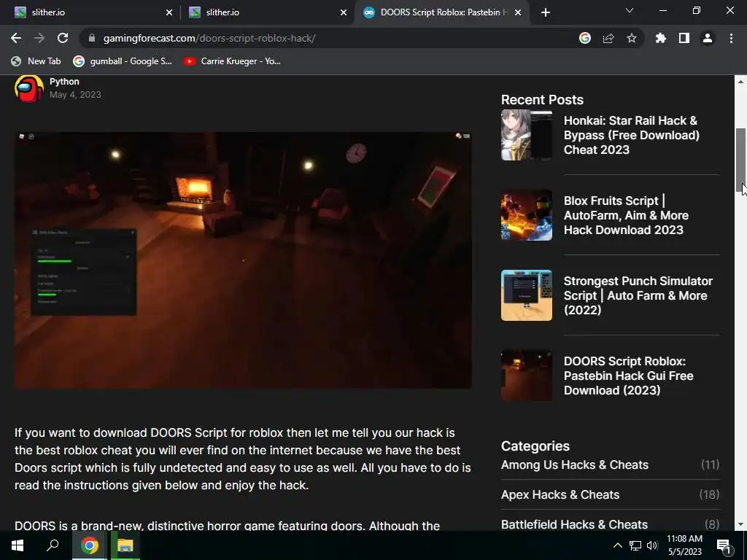Open Among Us Hacks & Cheats category
This screenshot has height=560, width=747.
click(575, 464)
